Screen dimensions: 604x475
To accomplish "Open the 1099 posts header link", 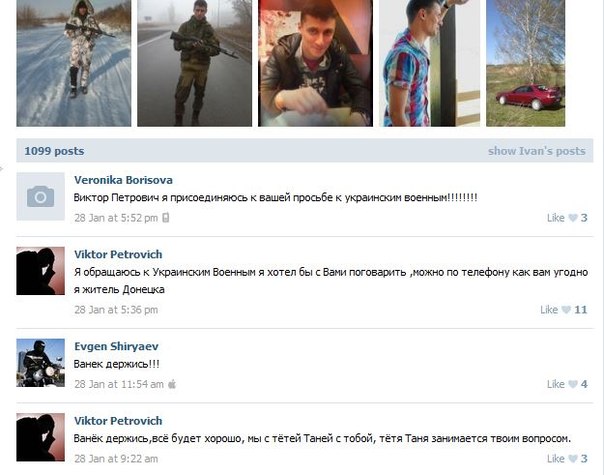I will [x=54, y=151].
